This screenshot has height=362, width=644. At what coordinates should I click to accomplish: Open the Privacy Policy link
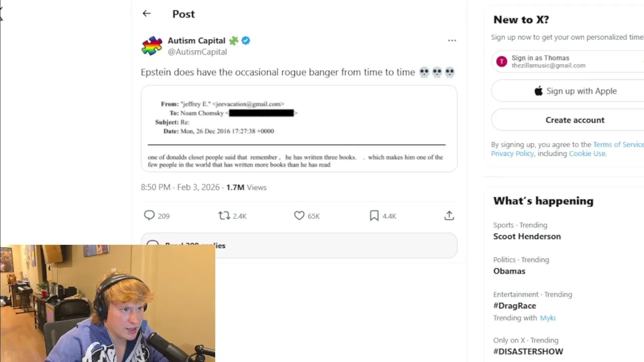512,153
